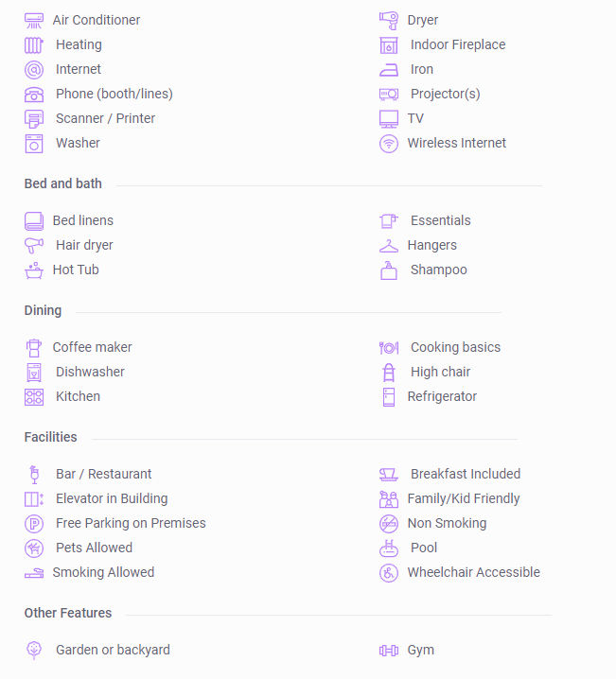Click the Projector(s) icon
This screenshot has height=679, width=616.
coord(389,94)
